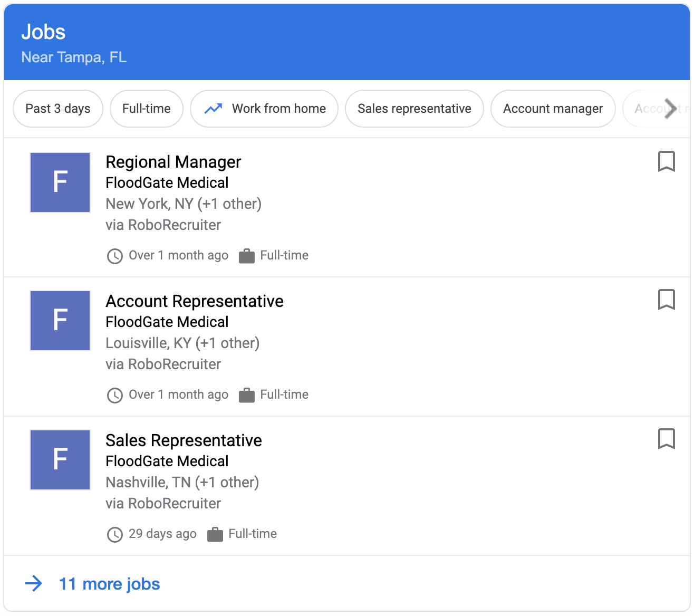The height and width of the screenshot is (616, 694).
Task: Open the Sales Representative job title
Action: tap(184, 440)
